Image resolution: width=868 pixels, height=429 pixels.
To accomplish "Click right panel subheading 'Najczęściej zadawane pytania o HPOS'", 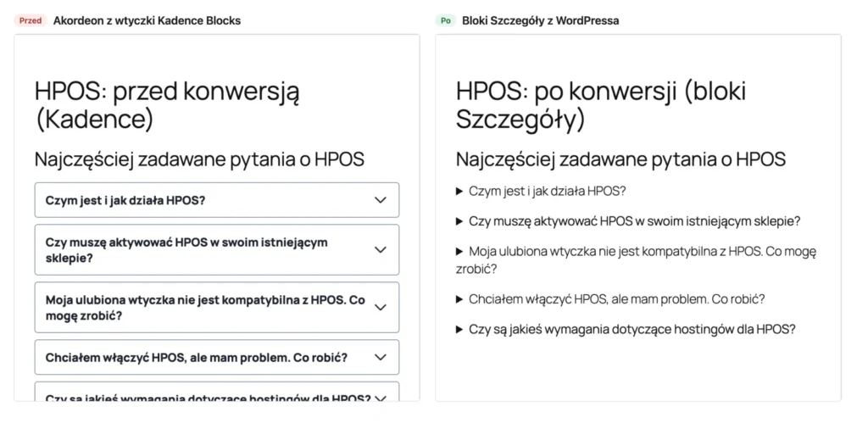I will [x=620, y=159].
